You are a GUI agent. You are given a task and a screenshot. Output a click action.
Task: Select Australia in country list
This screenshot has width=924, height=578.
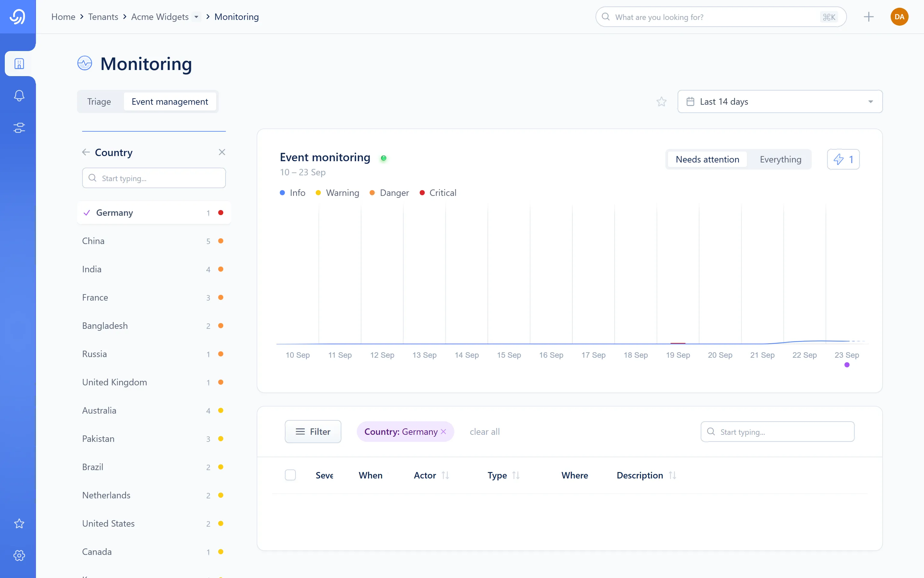pos(154,411)
